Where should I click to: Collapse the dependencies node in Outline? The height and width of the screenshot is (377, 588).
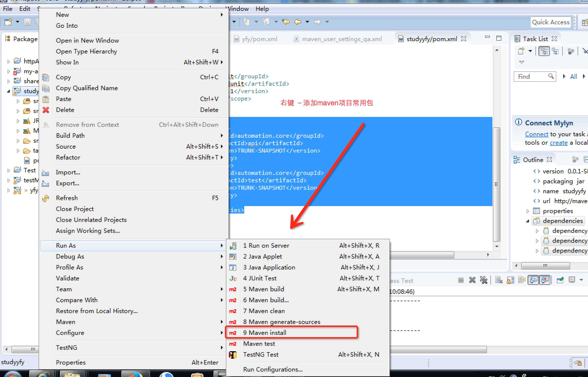(528, 221)
